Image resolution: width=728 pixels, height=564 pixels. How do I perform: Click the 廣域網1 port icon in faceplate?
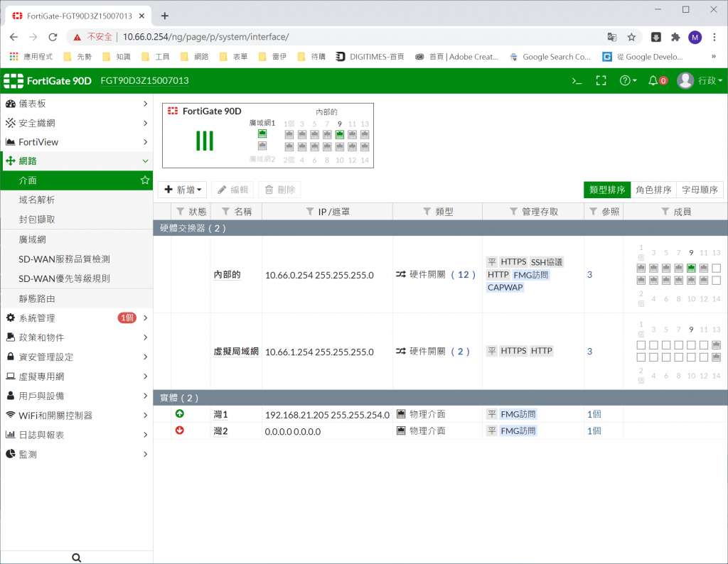click(x=262, y=134)
